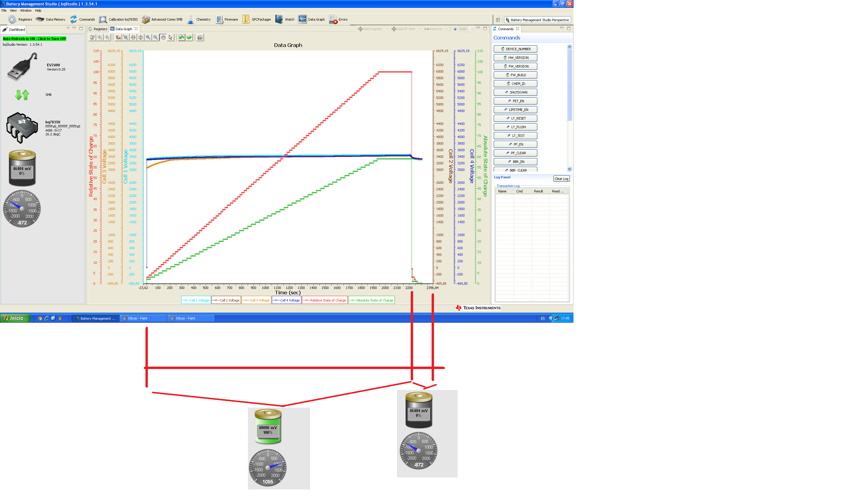Send the LIFETIME_EN command
Viewport: 868px width, 499px height.
coord(515,110)
